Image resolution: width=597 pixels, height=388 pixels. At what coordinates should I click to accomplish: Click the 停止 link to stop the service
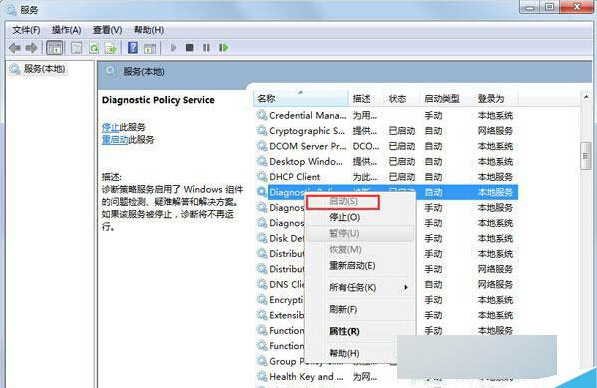pos(110,127)
